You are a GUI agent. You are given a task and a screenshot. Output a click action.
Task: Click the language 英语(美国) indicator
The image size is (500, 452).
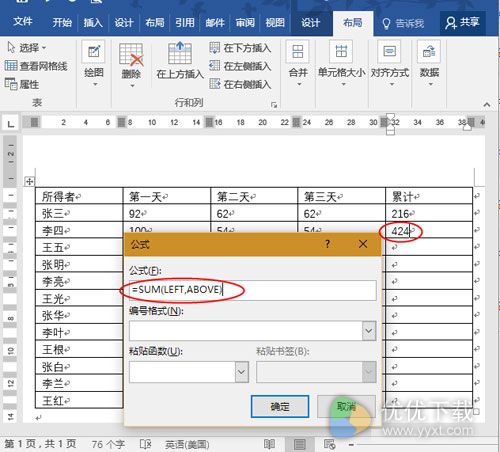[x=187, y=444]
